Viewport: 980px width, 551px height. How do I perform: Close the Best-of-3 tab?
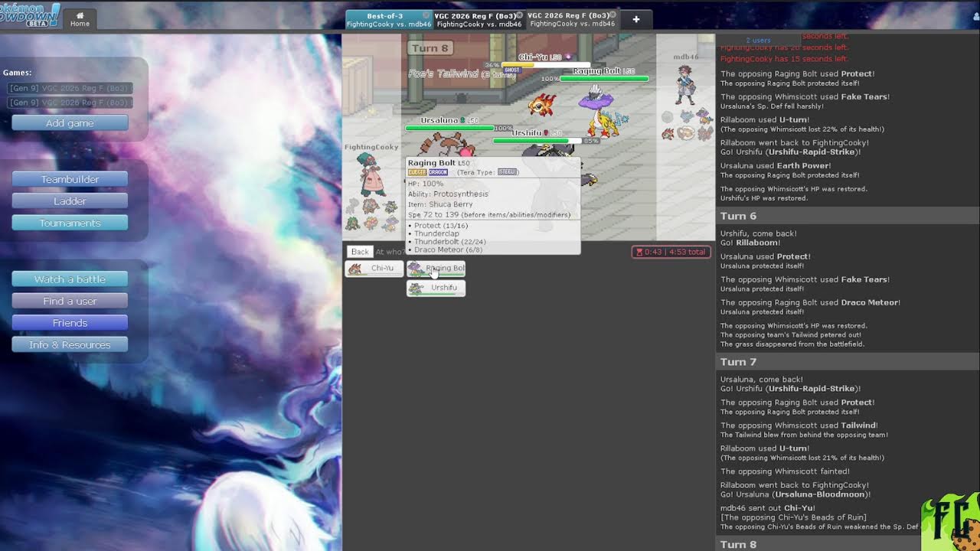tap(426, 15)
